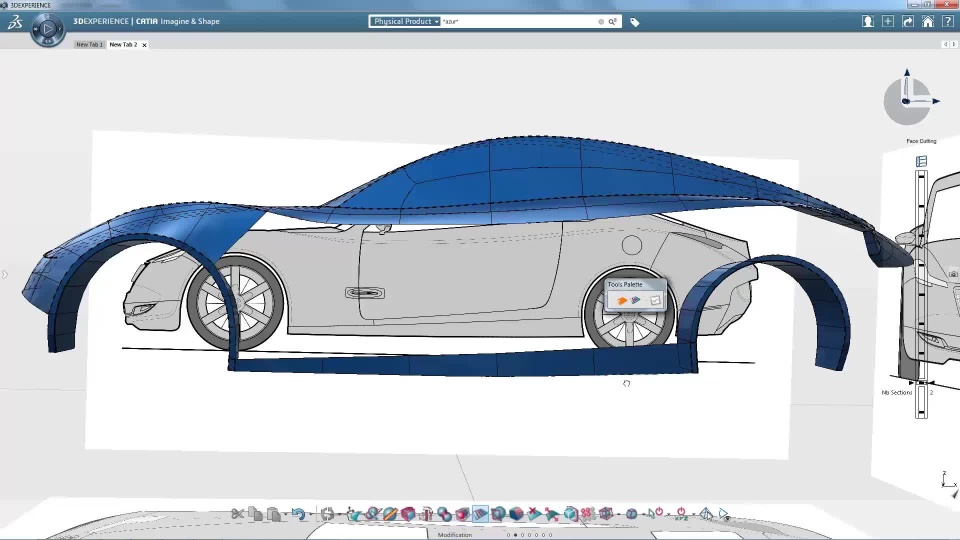Toggle the checkbox in Tools Palette
This screenshot has height=540, width=960.
point(655,300)
